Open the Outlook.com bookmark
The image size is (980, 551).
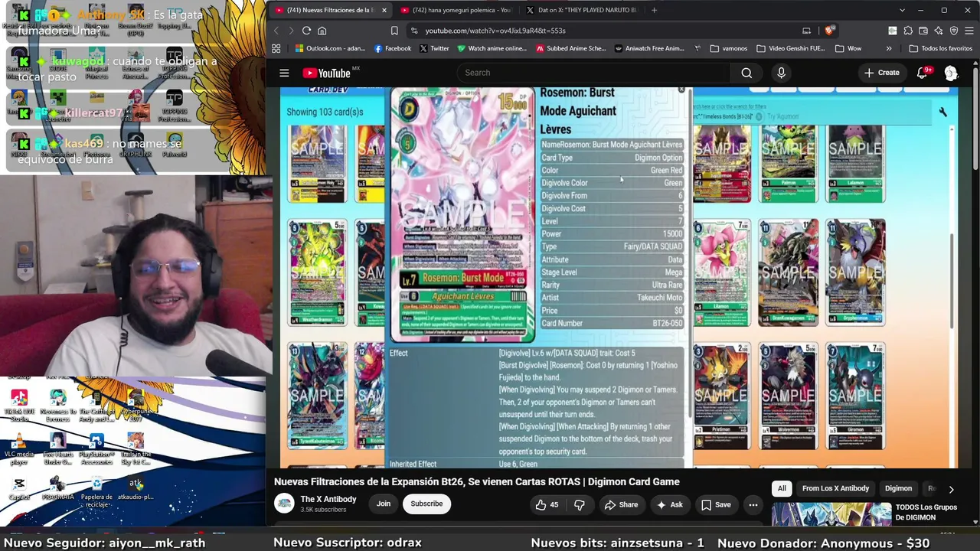click(329, 48)
